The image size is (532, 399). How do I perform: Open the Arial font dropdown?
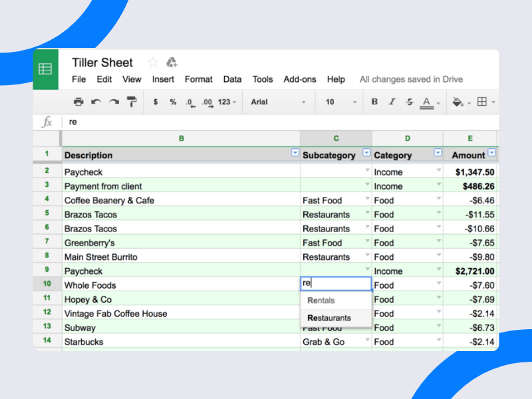(x=278, y=102)
